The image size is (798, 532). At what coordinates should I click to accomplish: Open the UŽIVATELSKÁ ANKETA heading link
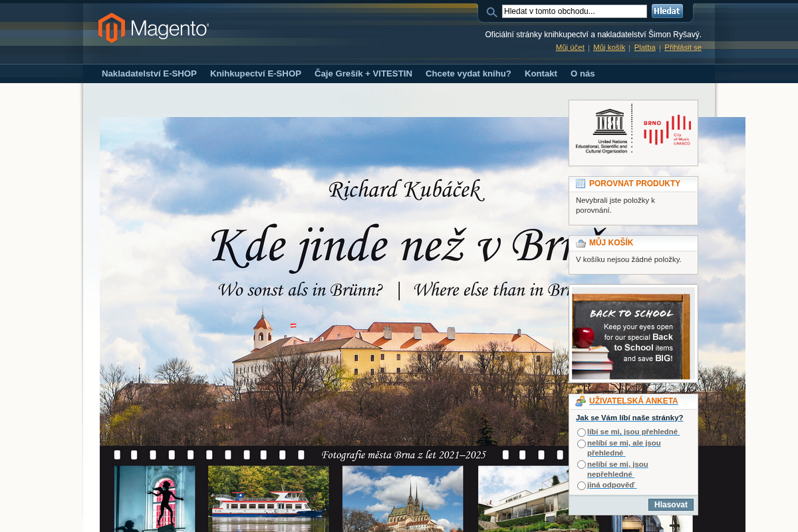[633, 401]
